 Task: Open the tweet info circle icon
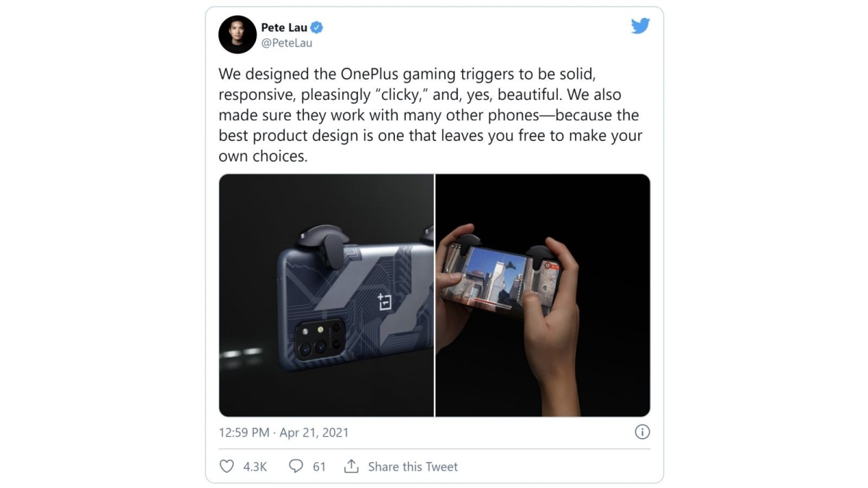point(642,432)
